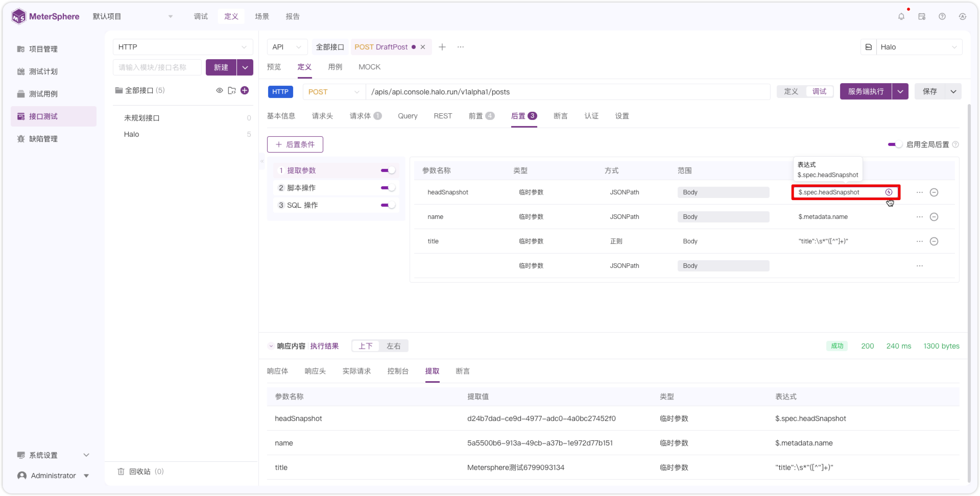Image resolution: width=980 pixels, height=496 pixels.
Task: Open more options for headSnapshot row
Action: click(x=920, y=192)
